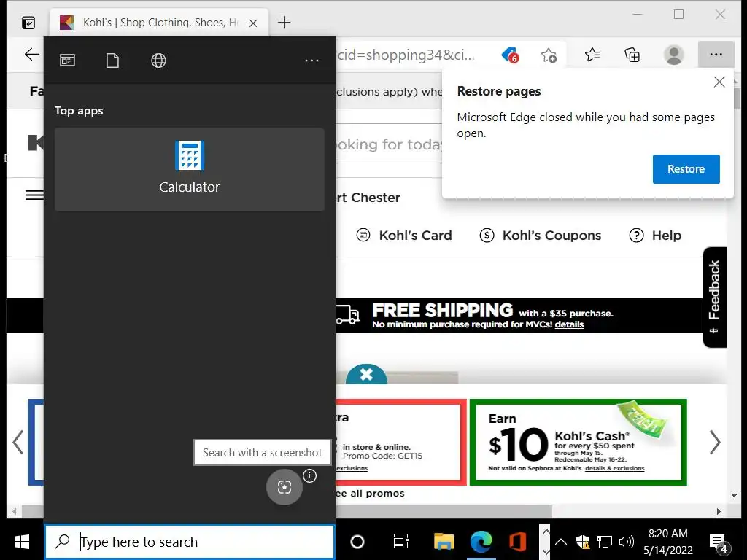This screenshot has height=560, width=747.
Task: Open Action Center notifications icon
Action: tap(719, 542)
